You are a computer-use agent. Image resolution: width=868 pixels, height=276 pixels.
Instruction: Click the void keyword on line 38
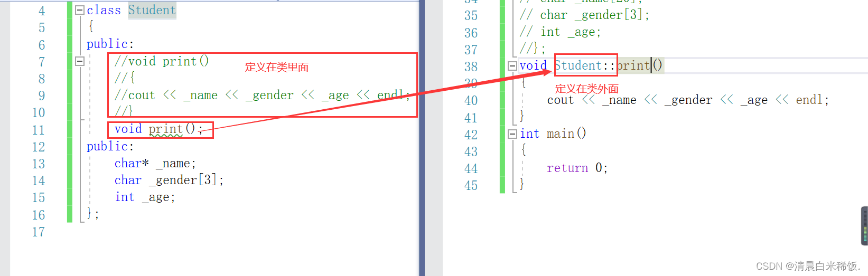(533, 65)
